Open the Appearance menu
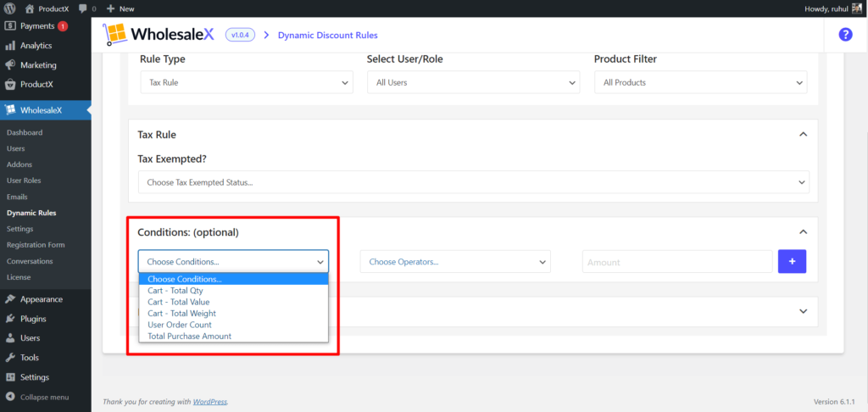 point(42,299)
